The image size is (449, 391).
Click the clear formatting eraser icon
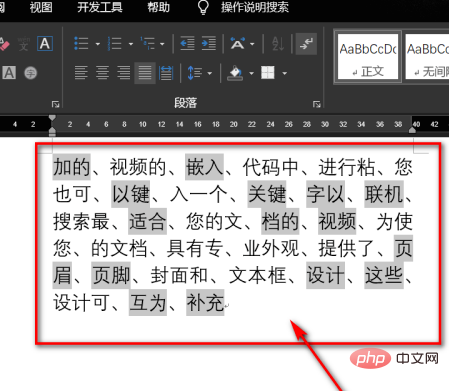click(x=4, y=44)
